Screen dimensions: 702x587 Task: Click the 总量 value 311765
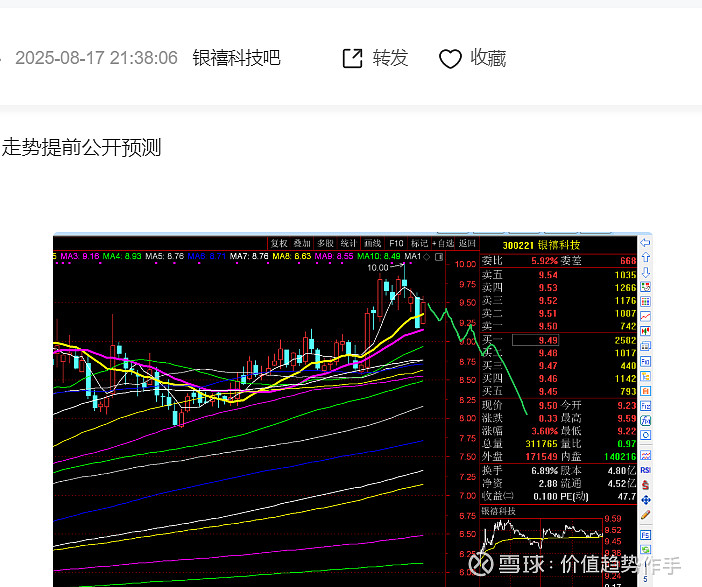[x=541, y=444]
